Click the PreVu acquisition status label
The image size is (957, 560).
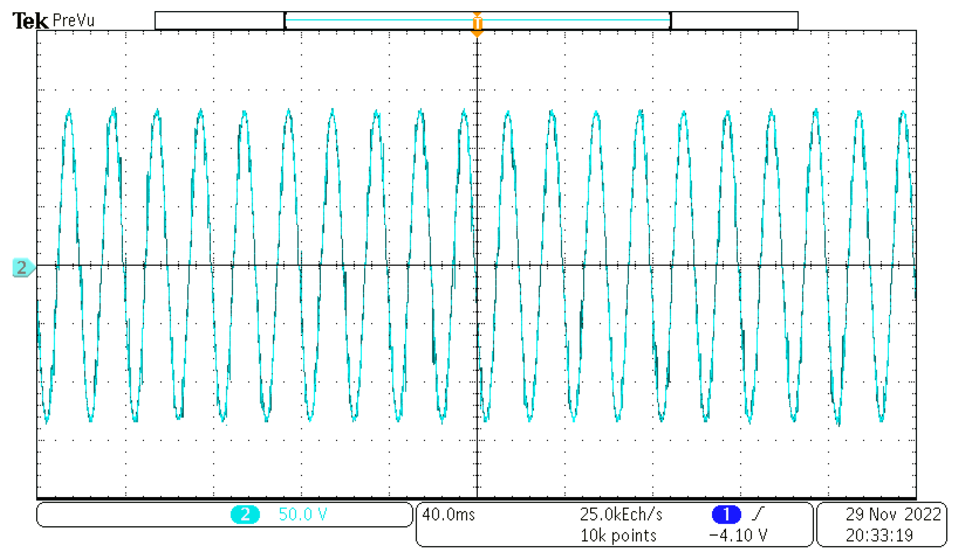tap(74, 20)
